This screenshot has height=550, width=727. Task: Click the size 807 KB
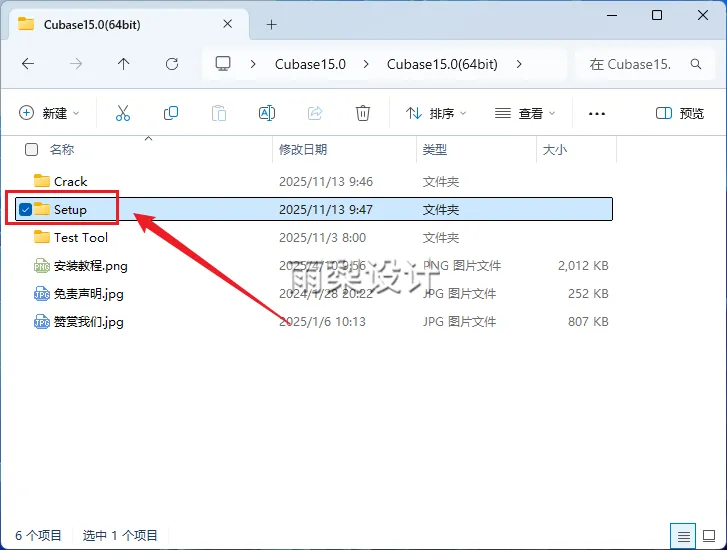pos(588,321)
